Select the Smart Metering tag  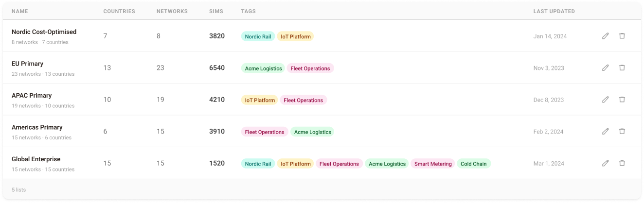(x=433, y=164)
